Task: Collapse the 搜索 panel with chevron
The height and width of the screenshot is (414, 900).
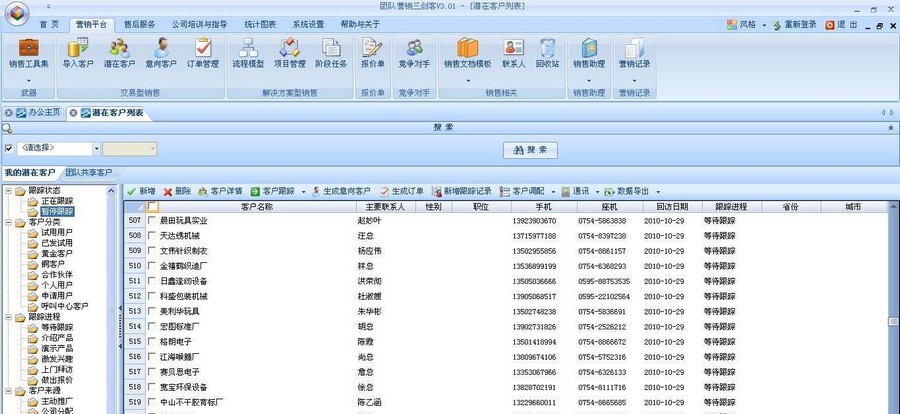Action: tap(891, 127)
